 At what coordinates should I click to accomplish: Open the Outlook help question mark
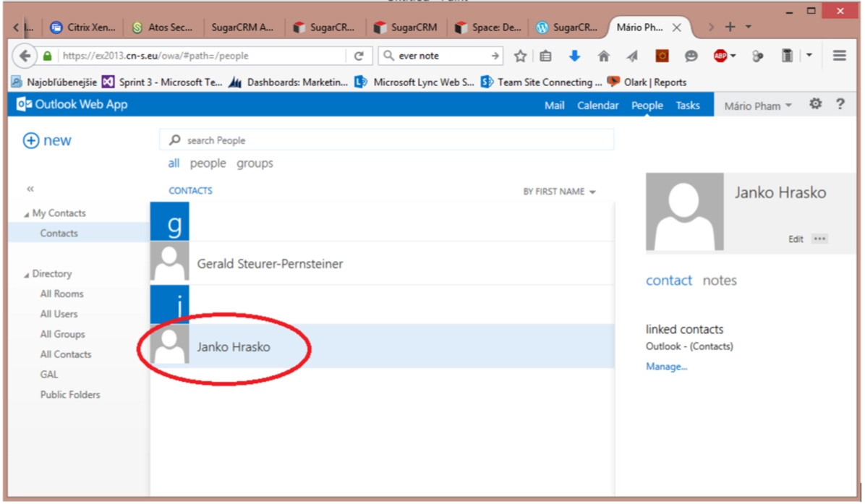coord(840,103)
